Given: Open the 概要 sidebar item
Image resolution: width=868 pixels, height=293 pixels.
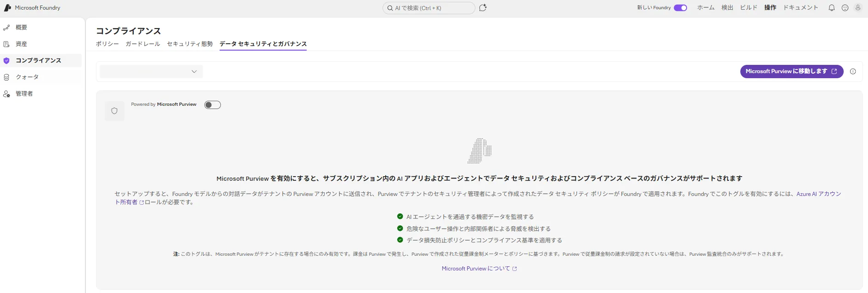Looking at the screenshot, I should [41, 28].
